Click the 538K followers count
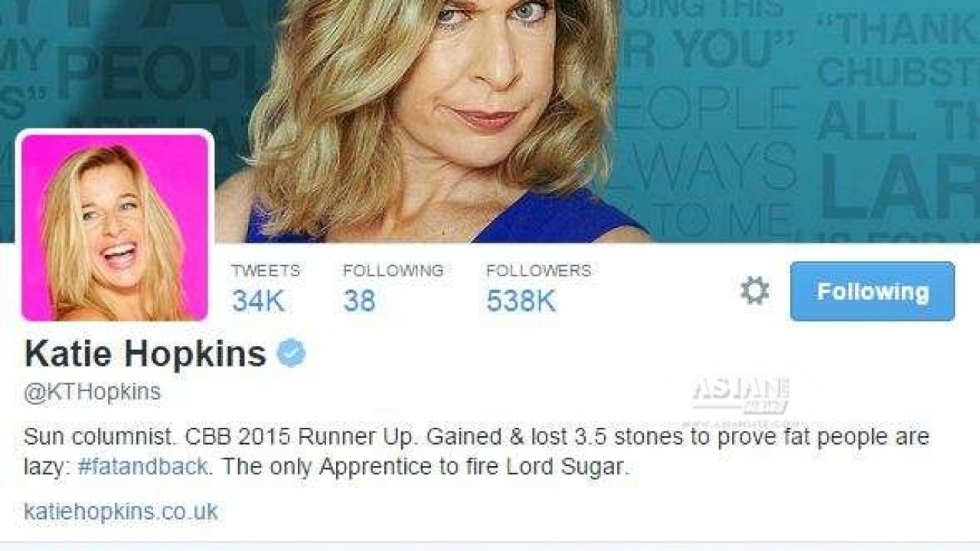Screen dimensions: 980x551 pyautogui.click(x=521, y=301)
